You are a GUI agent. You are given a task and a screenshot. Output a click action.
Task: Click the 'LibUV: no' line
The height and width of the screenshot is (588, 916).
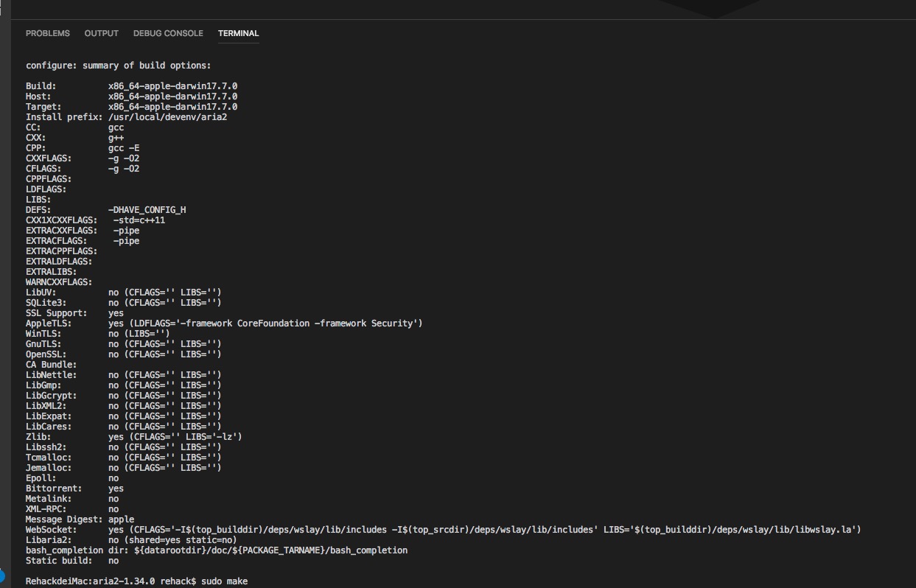[x=124, y=293]
